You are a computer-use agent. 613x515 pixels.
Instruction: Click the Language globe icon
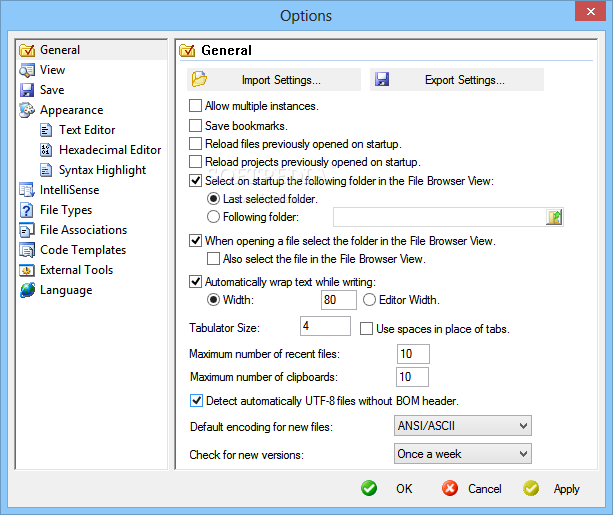pyautogui.click(x=27, y=290)
